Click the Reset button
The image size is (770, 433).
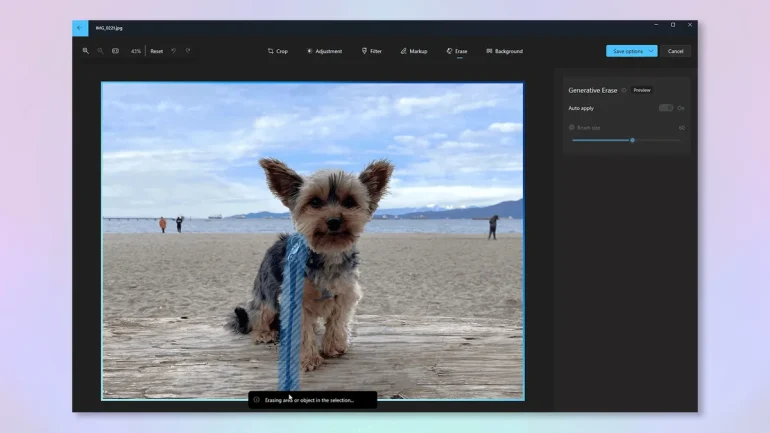(x=157, y=51)
